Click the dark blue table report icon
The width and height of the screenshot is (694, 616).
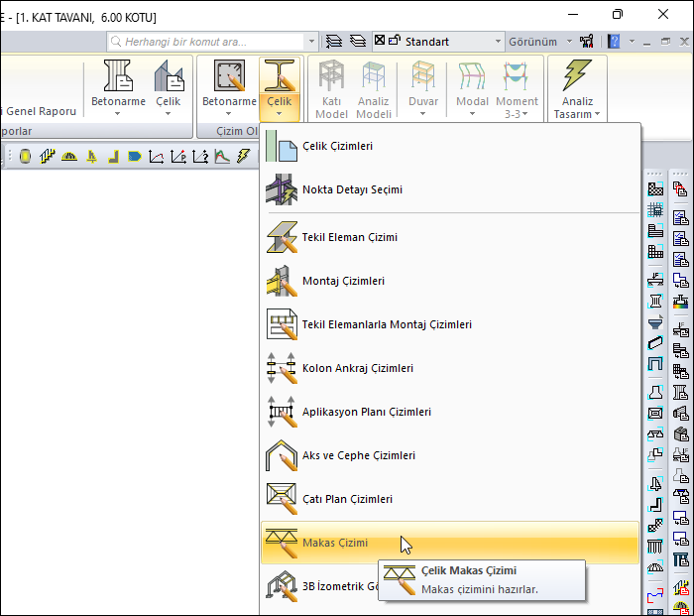[680, 559]
